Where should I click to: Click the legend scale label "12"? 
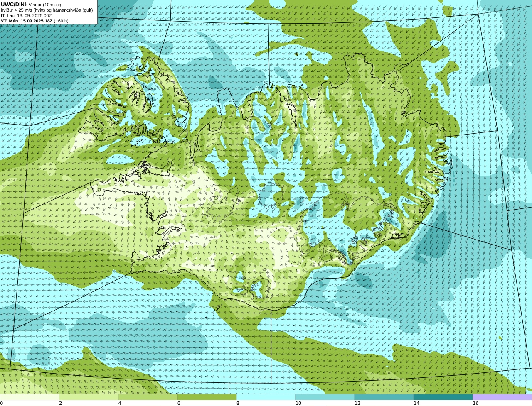(357, 403)
